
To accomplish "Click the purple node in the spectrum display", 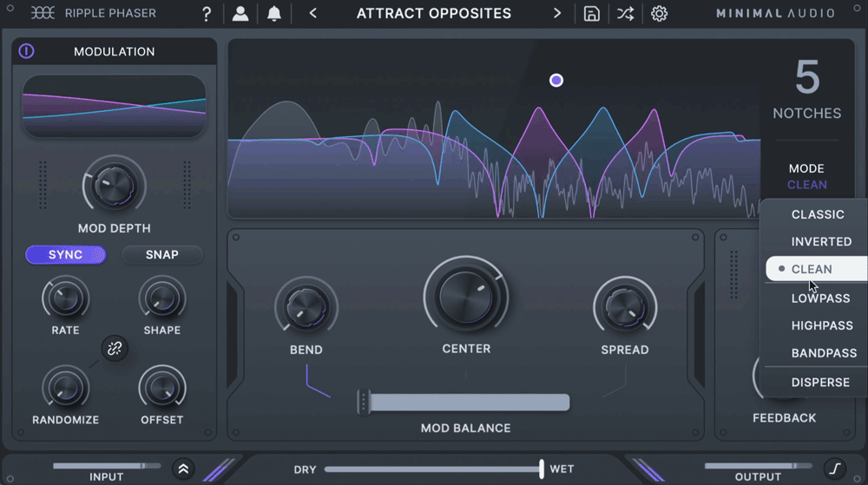I will pyautogui.click(x=556, y=81).
